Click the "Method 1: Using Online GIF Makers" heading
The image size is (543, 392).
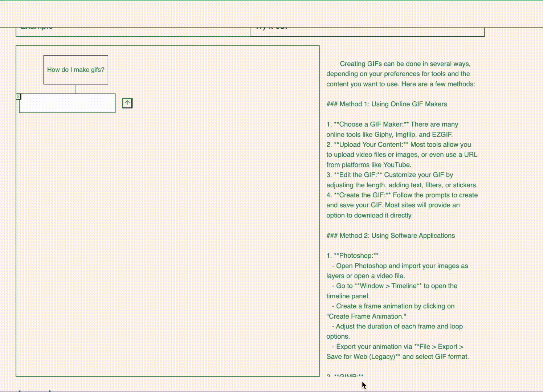[x=387, y=104]
